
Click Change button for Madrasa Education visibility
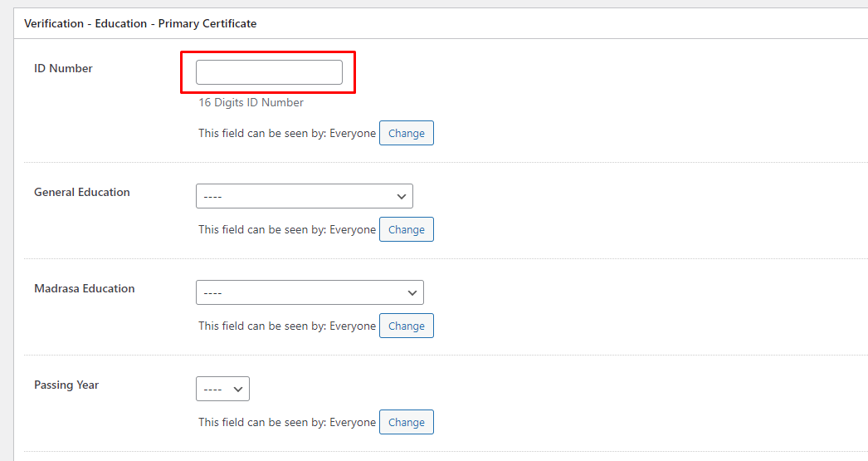(x=406, y=326)
